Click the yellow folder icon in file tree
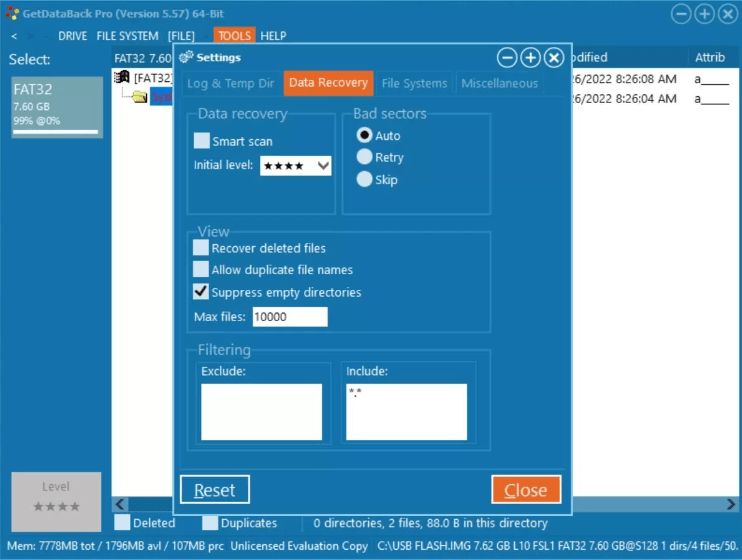This screenshot has width=742, height=560. point(140,97)
